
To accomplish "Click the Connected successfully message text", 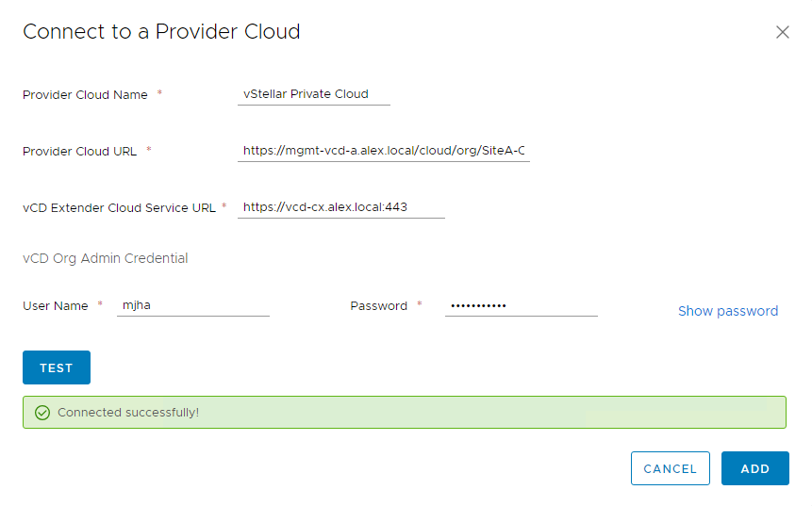I will [x=128, y=413].
